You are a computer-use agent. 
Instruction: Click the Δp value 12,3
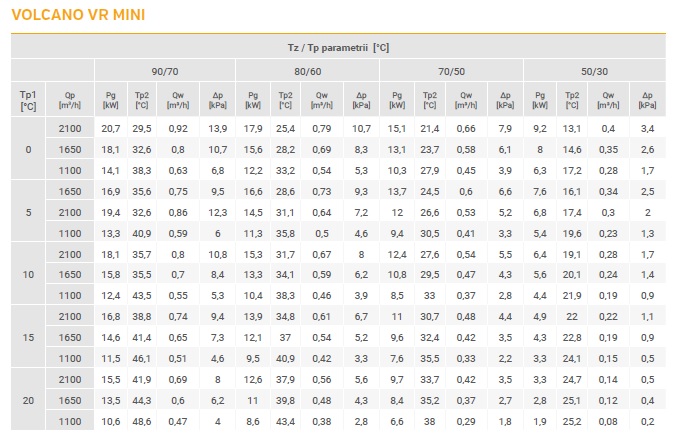click(218, 212)
